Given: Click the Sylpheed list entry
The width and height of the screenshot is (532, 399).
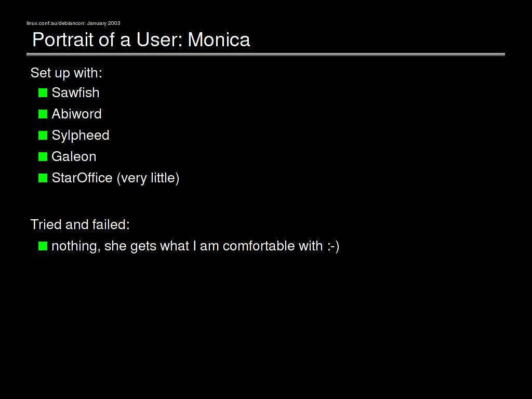Looking at the screenshot, I should coord(81,136).
